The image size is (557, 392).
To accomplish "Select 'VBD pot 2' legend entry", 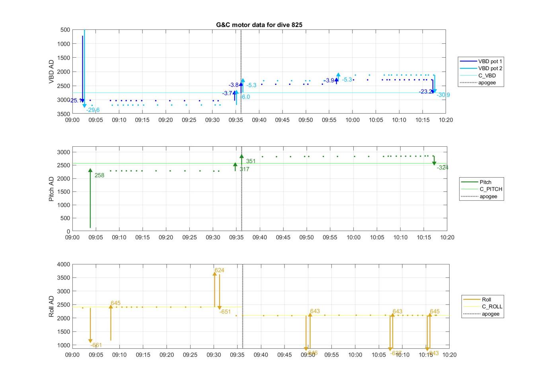I will coord(481,68).
